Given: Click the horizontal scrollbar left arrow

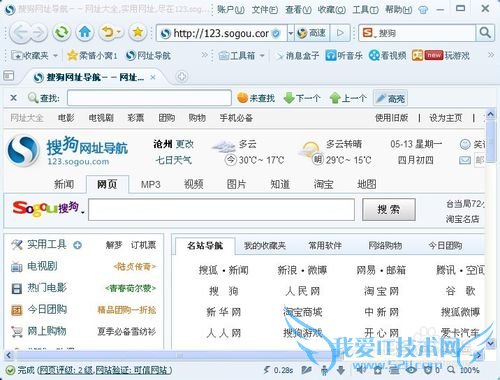Looking at the screenshot, I should click(x=8, y=355).
